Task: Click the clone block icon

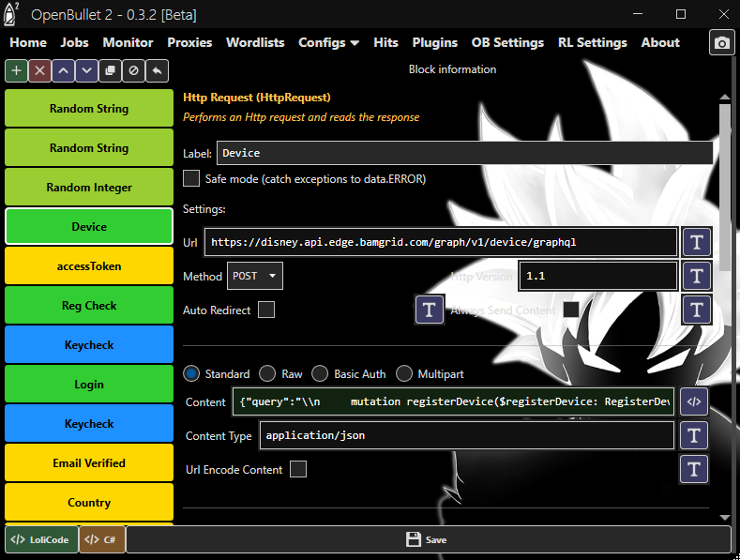Action: click(110, 70)
